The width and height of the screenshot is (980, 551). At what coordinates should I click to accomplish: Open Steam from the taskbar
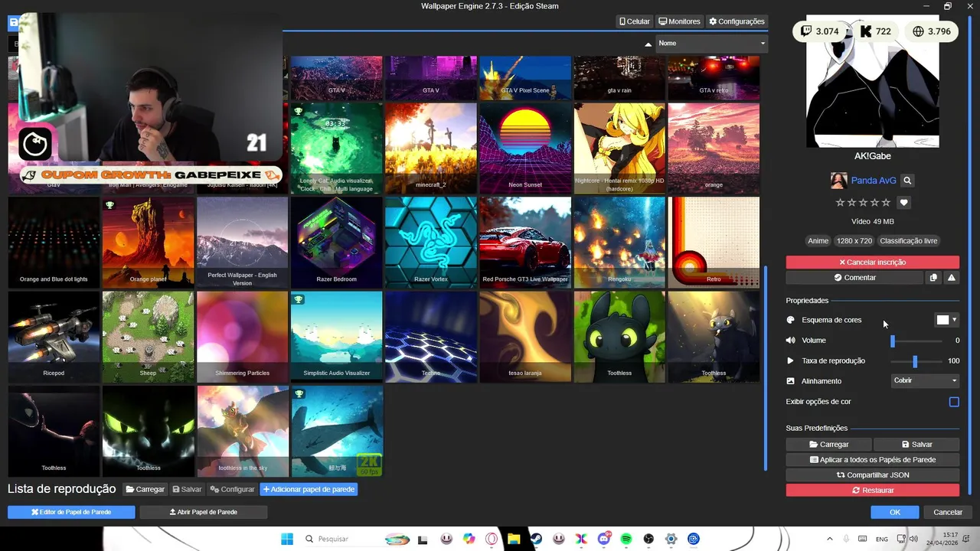[x=536, y=540]
